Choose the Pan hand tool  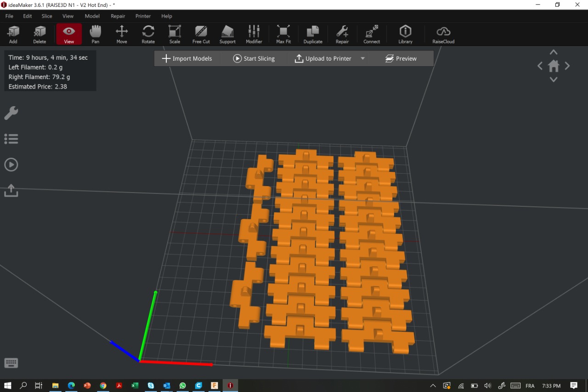click(x=95, y=34)
